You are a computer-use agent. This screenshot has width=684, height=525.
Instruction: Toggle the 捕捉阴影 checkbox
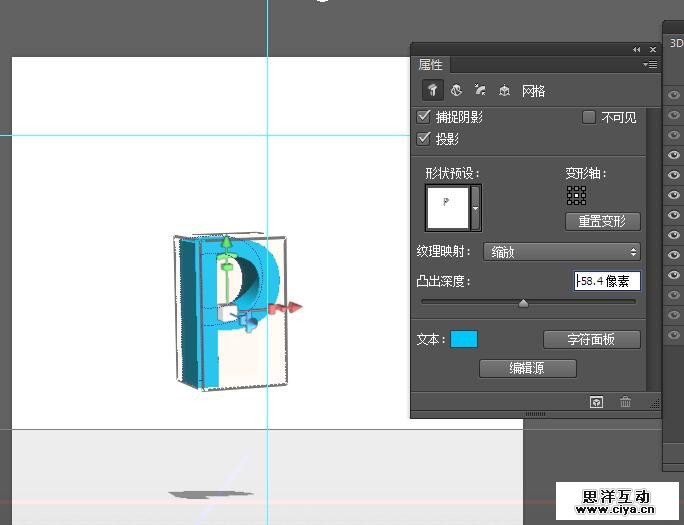[x=424, y=117]
